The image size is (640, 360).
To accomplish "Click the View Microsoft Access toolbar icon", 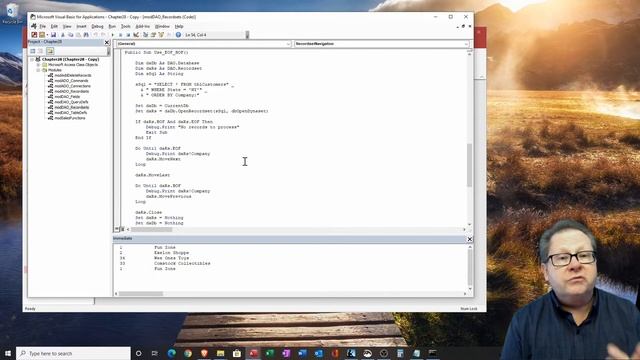I will tap(34, 35).
